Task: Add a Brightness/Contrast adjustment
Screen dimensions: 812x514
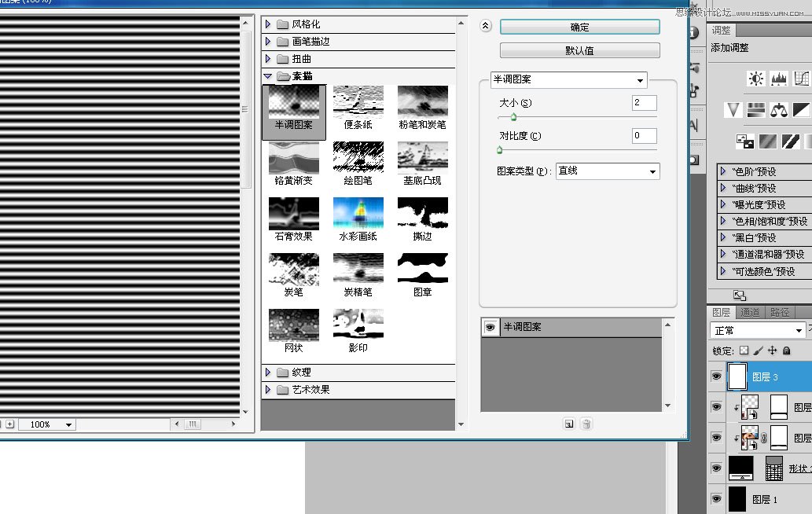Action: pos(755,79)
